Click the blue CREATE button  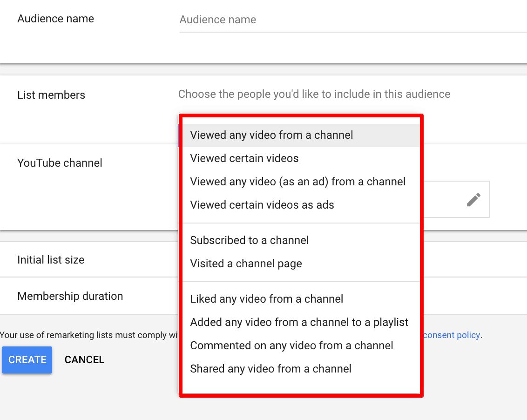[27, 360]
